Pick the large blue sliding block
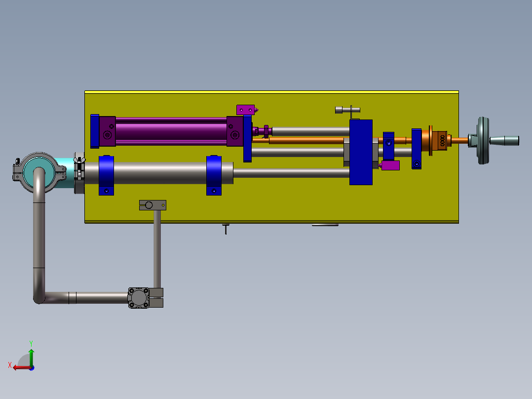This screenshot has width=532, height=399. 361,152
